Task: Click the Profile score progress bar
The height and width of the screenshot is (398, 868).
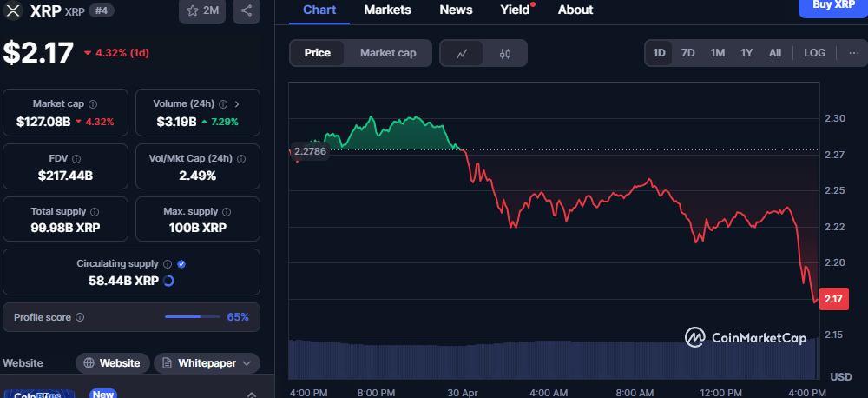Action: [x=192, y=317]
